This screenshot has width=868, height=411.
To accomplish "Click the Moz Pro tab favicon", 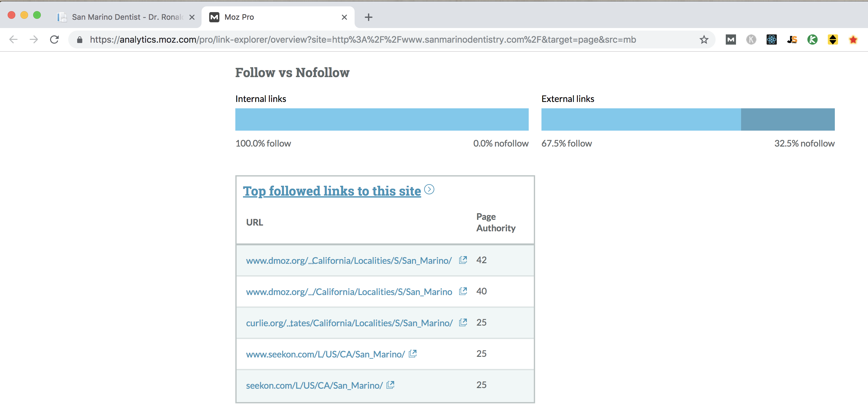I will (x=214, y=17).
